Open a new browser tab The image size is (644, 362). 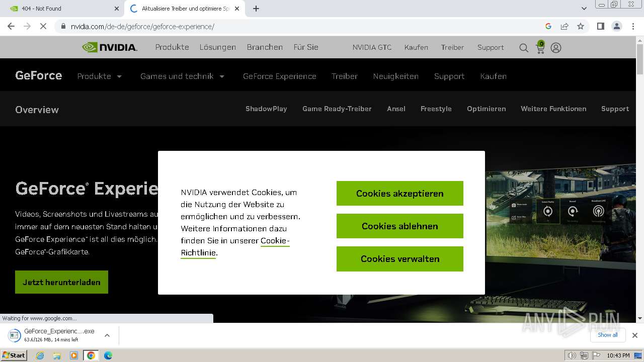click(256, 9)
